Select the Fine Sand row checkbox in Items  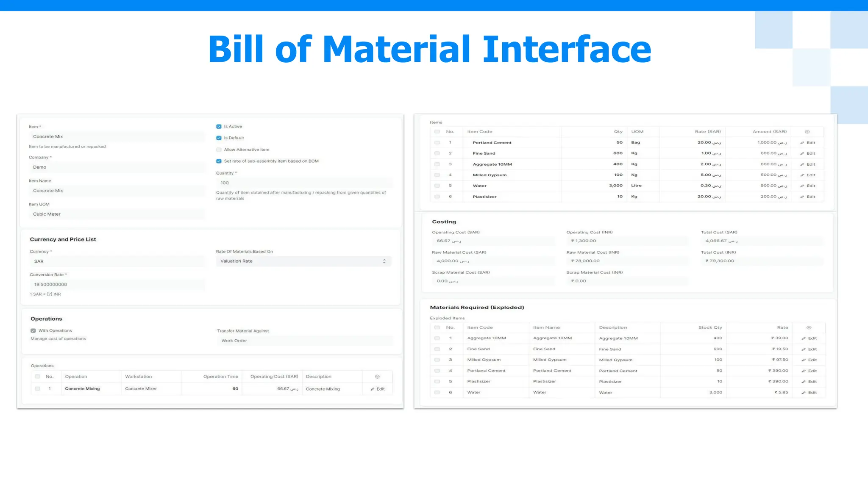(x=437, y=153)
